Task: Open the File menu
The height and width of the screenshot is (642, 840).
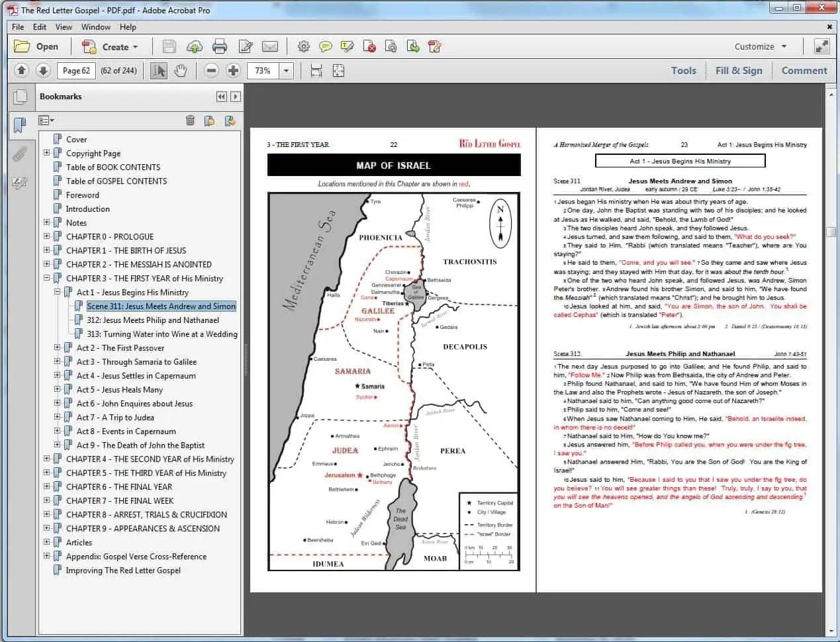Action: pyautogui.click(x=18, y=27)
